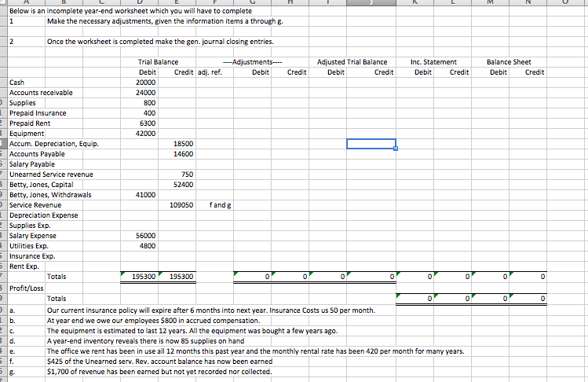The width and height of the screenshot is (588, 382).
Task: Click the Adjusted Trial Balance heading
Action: point(352,62)
